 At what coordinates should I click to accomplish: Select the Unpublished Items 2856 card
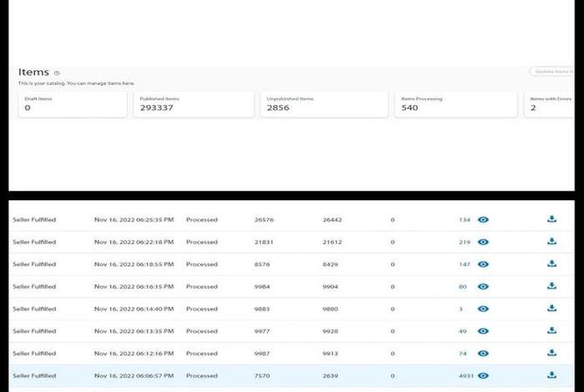[324, 104]
